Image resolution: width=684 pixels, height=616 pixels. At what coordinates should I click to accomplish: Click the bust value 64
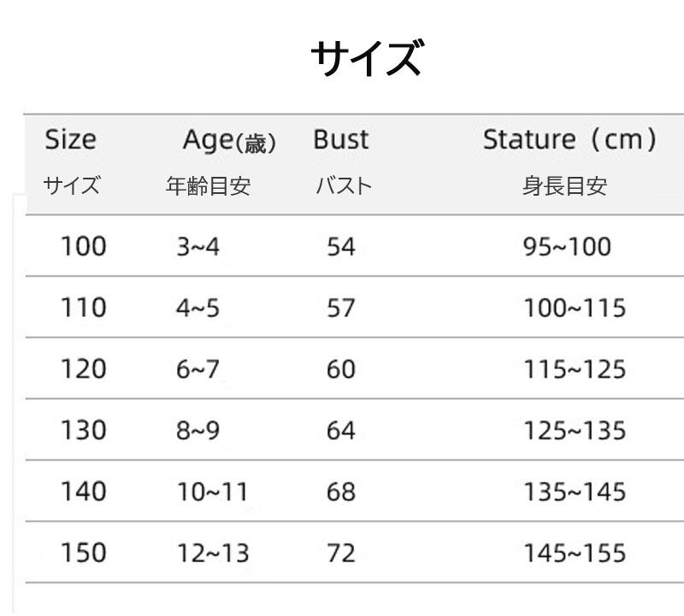pos(340,431)
